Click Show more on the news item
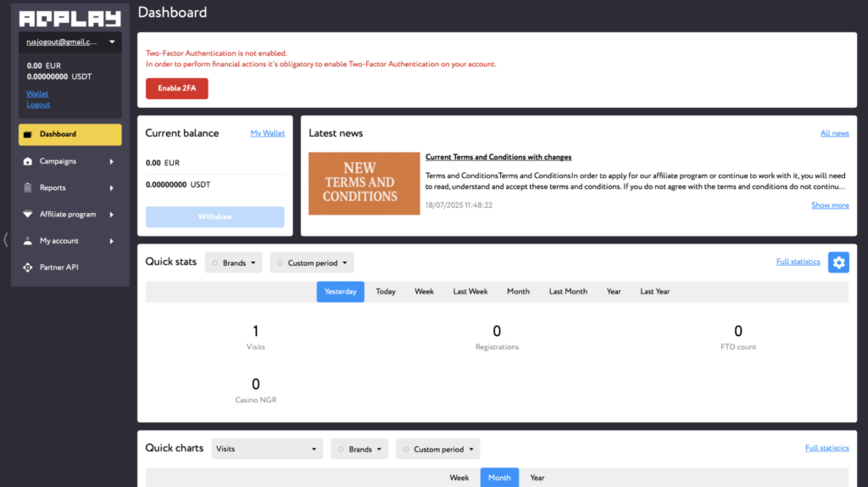 click(x=830, y=205)
